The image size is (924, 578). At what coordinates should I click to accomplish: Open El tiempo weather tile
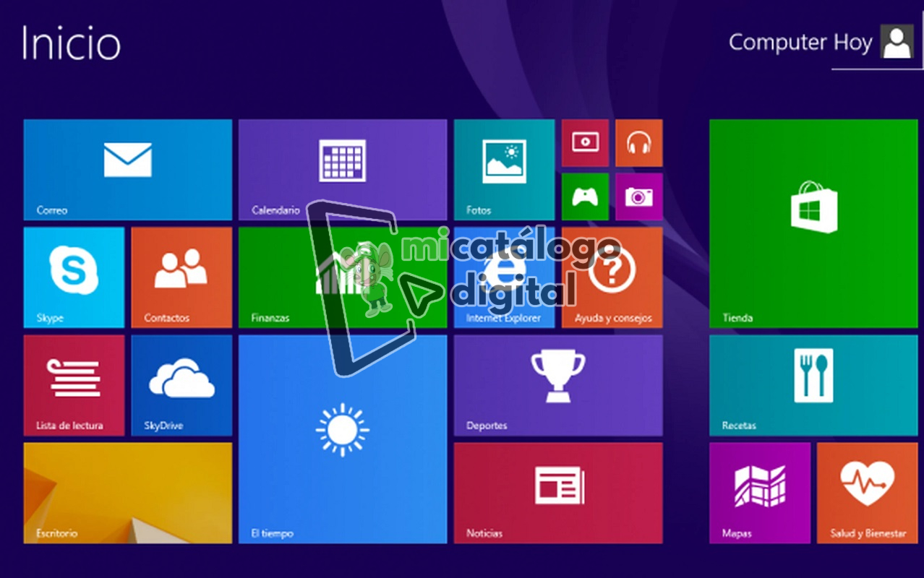[343, 439]
